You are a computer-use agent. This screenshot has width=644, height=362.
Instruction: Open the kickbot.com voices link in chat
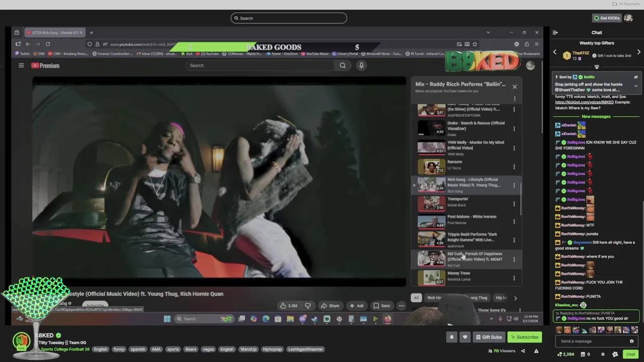click(x=584, y=102)
